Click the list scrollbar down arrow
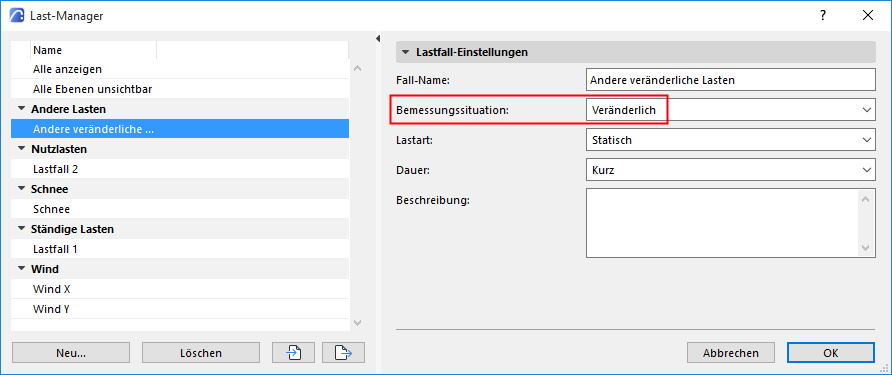The height and width of the screenshot is (375, 892). point(357,323)
